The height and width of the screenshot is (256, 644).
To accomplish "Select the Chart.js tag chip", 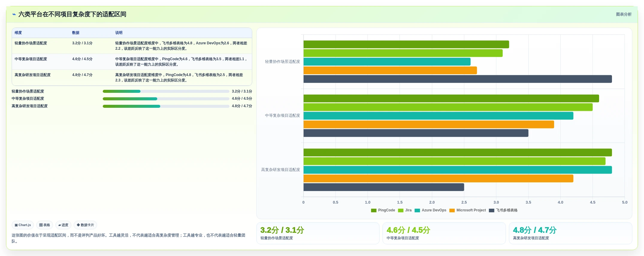I will point(23,225).
